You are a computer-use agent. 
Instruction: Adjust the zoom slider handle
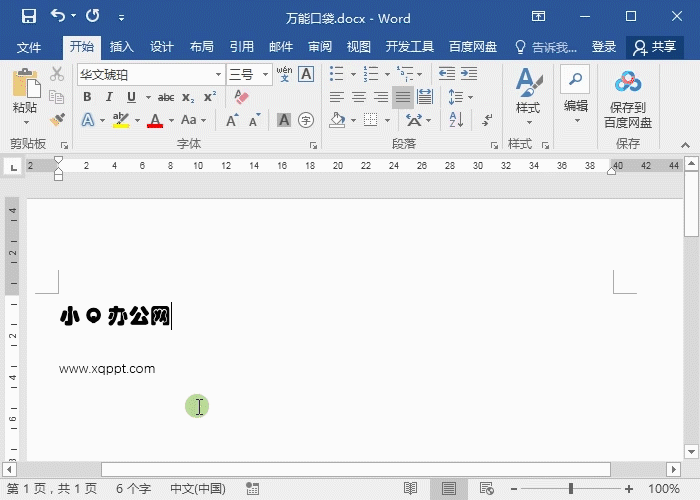571,489
